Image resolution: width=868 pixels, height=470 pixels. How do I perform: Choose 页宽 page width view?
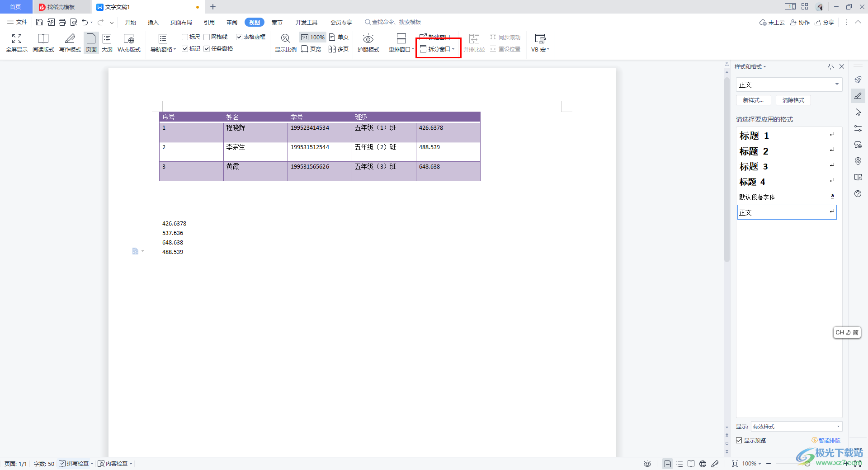point(311,49)
